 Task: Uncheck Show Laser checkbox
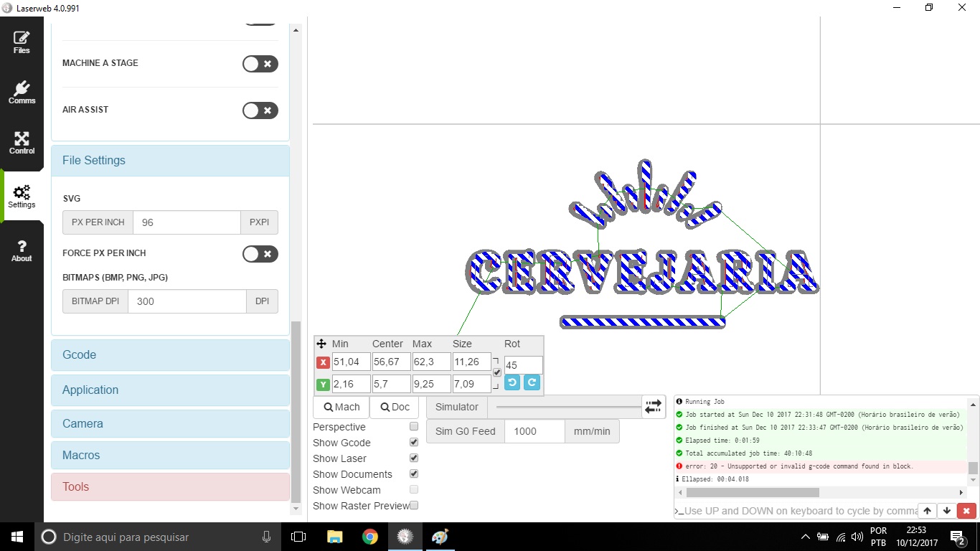(x=413, y=458)
